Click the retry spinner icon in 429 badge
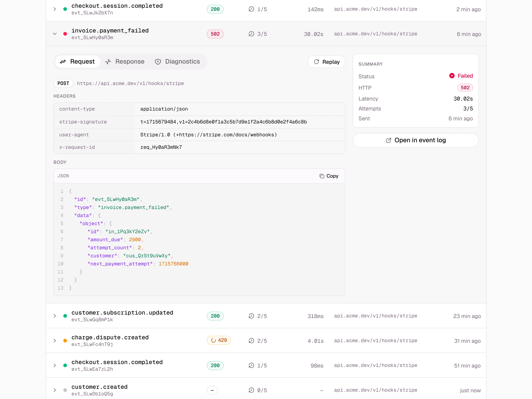 click(213, 340)
